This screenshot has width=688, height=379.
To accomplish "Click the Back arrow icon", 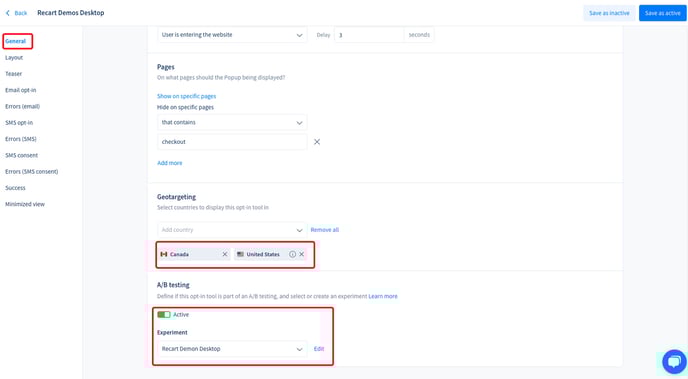I will click(x=7, y=13).
